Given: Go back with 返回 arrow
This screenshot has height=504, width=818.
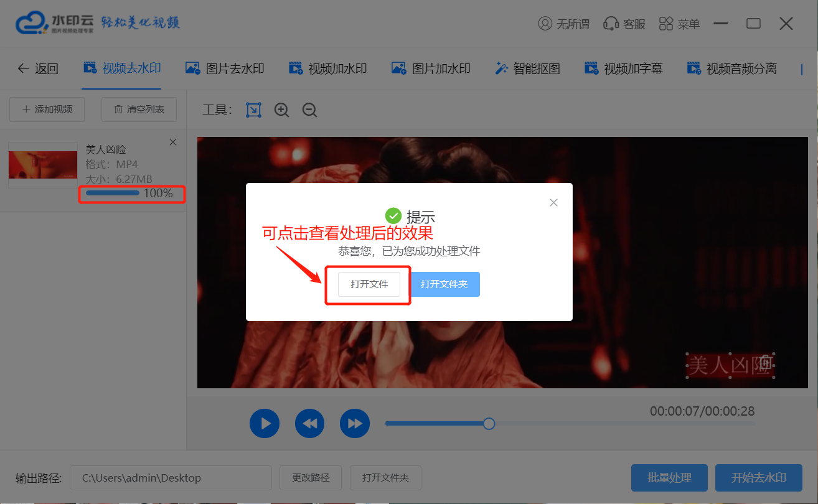Looking at the screenshot, I should point(38,68).
